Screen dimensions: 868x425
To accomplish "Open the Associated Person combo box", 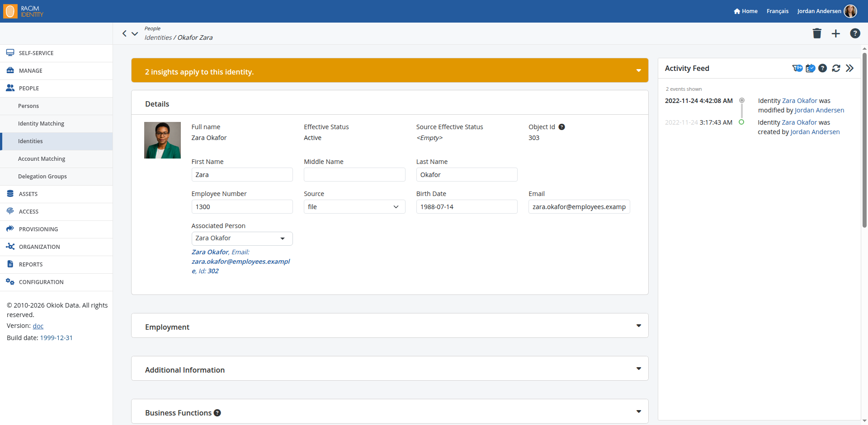I will 242,238.
